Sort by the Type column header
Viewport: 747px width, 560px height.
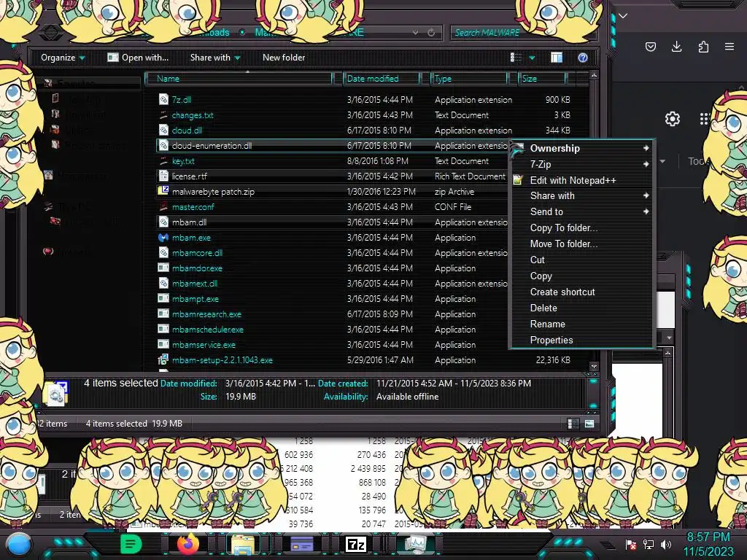coord(469,79)
